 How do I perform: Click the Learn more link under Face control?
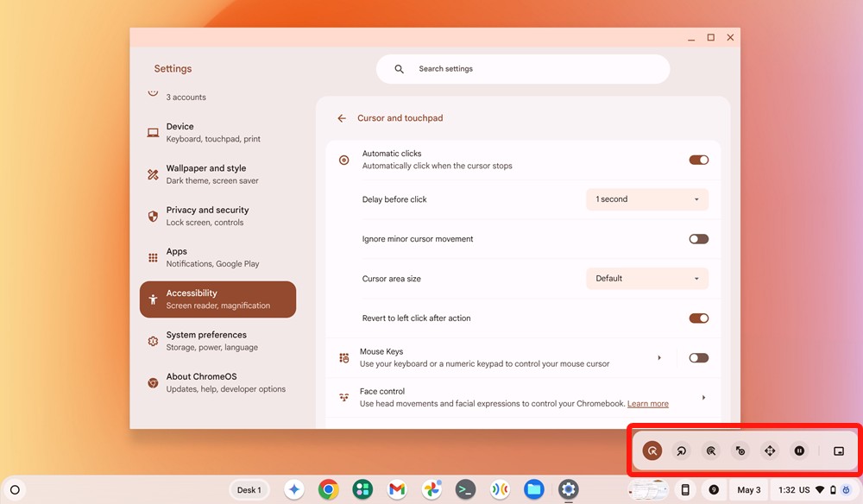point(646,403)
